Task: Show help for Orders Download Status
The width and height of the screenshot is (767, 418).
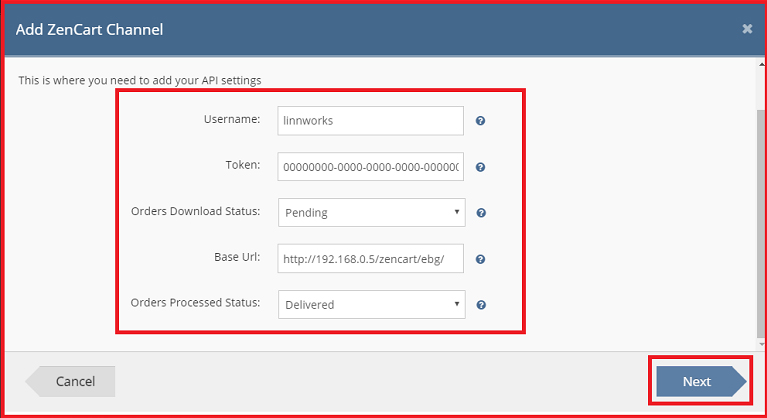Action: (x=481, y=213)
